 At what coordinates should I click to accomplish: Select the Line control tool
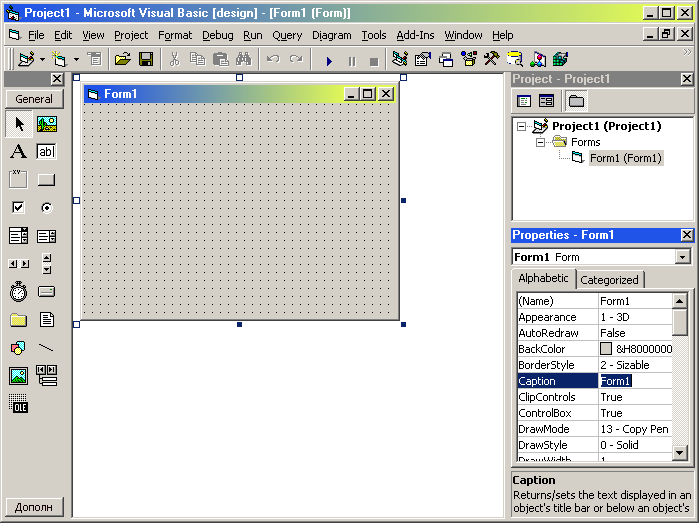pyautogui.click(x=47, y=347)
